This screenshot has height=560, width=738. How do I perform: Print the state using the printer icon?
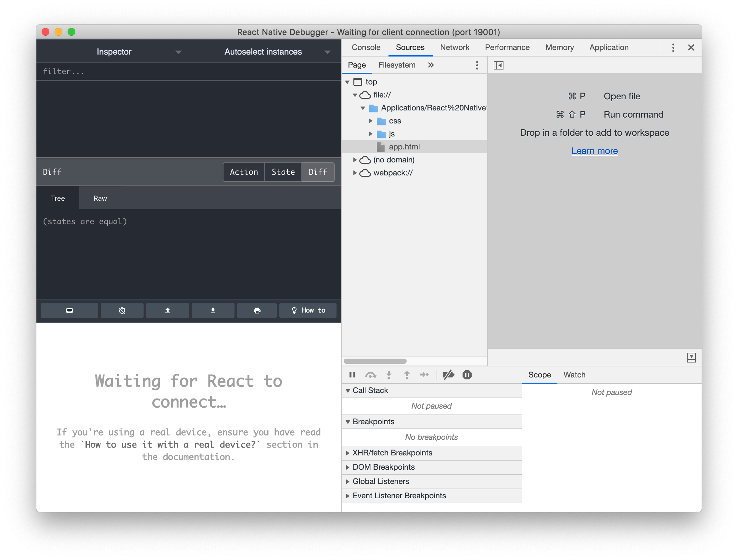pyautogui.click(x=257, y=310)
